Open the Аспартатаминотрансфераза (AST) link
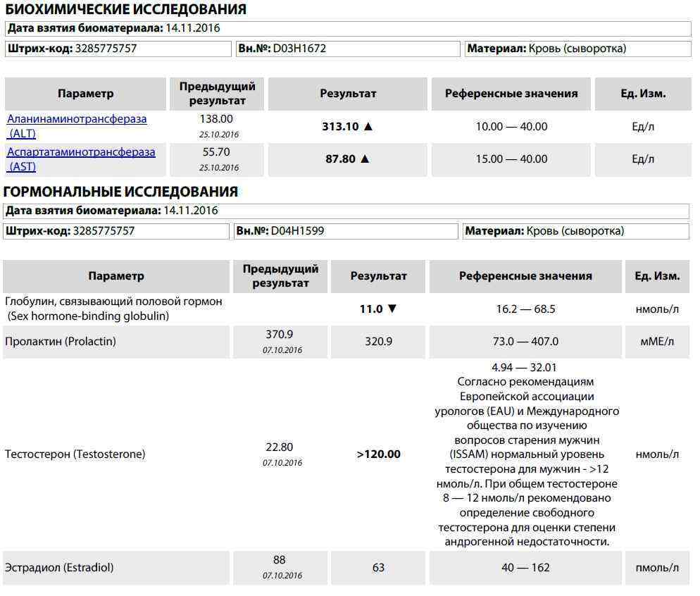The height and width of the screenshot is (596, 700). [x=81, y=159]
